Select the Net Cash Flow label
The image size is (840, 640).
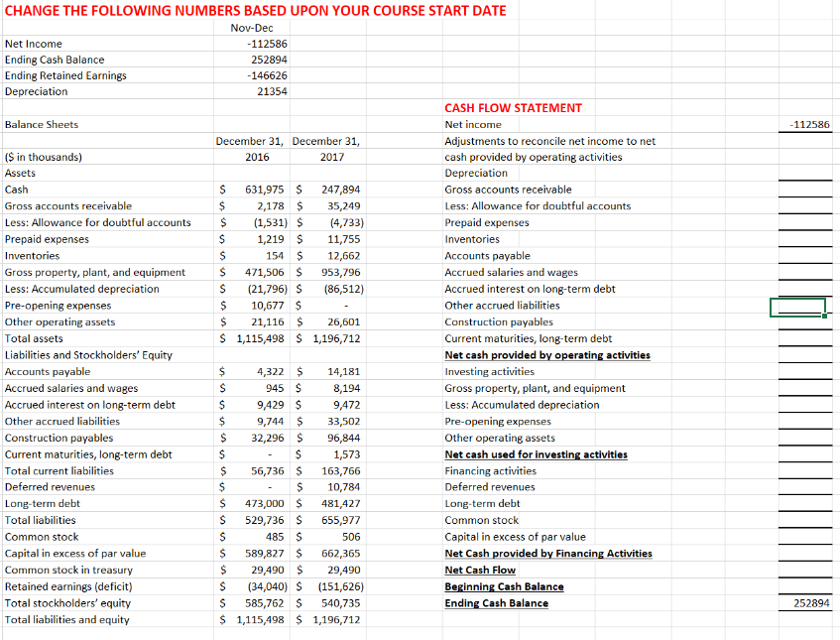click(x=480, y=570)
